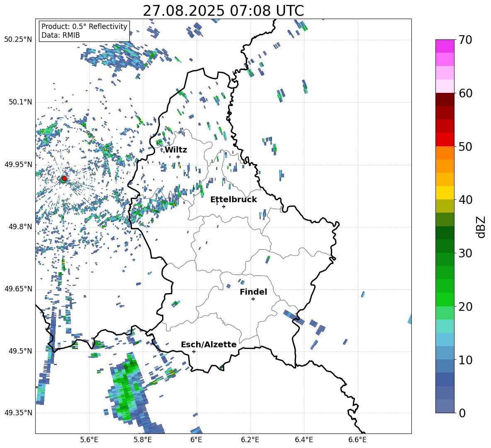Image resolution: width=491 pixels, height=448 pixels.
Task: Pick the orange colorbar swatch below 50
Action: tap(445, 153)
